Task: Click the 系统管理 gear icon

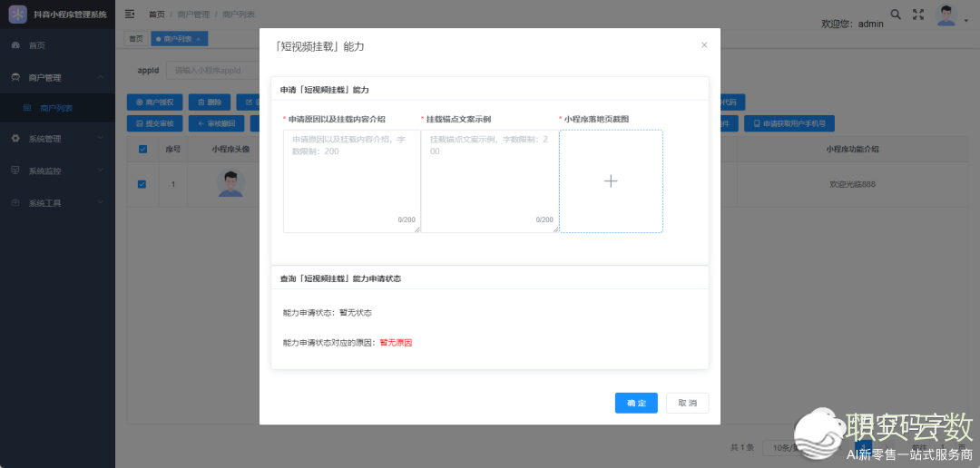Action: 15,139
